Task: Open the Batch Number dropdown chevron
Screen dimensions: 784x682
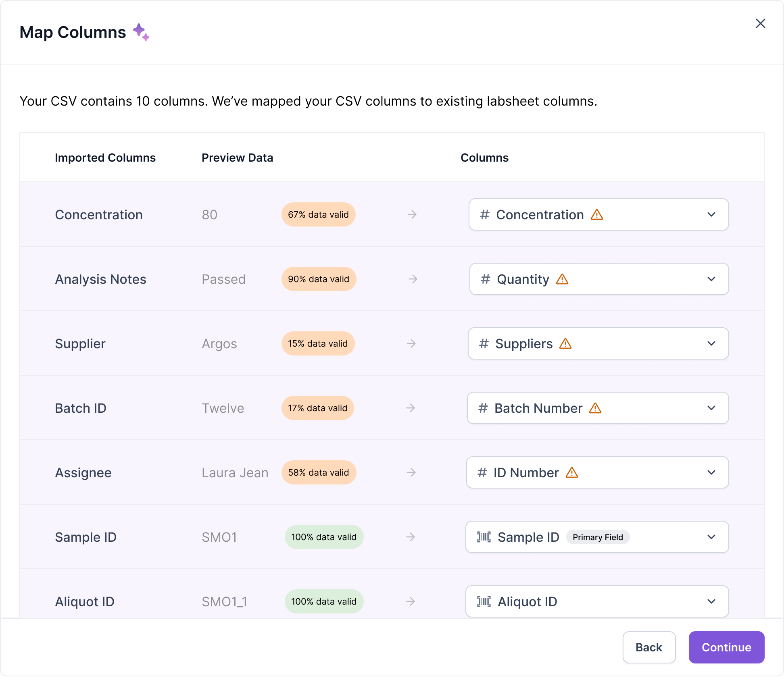Action: (x=711, y=408)
